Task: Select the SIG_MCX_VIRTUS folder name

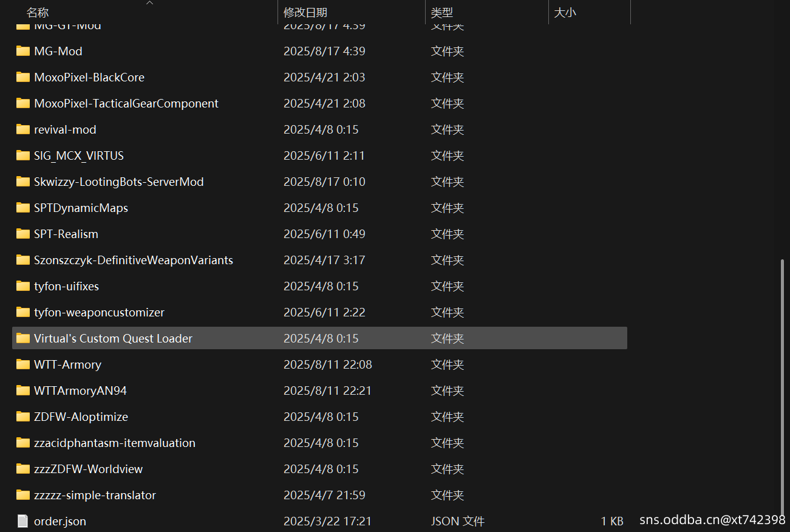Action: click(x=79, y=155)
